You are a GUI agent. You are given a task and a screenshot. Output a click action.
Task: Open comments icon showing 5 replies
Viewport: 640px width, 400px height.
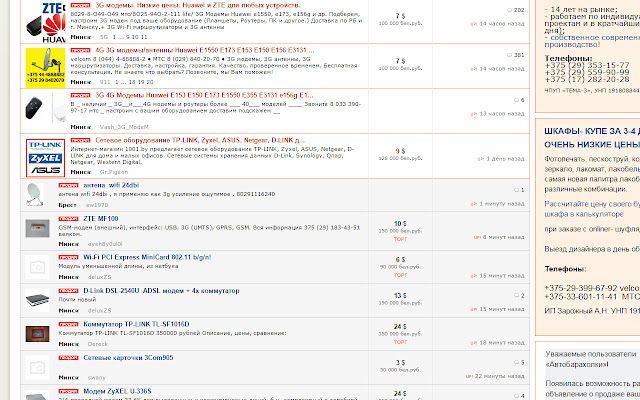[x=516, y=362]
